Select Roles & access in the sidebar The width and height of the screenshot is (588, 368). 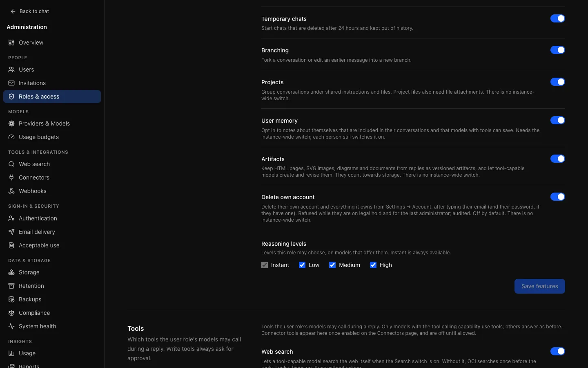pyautogui.click(x=52, y=96)
